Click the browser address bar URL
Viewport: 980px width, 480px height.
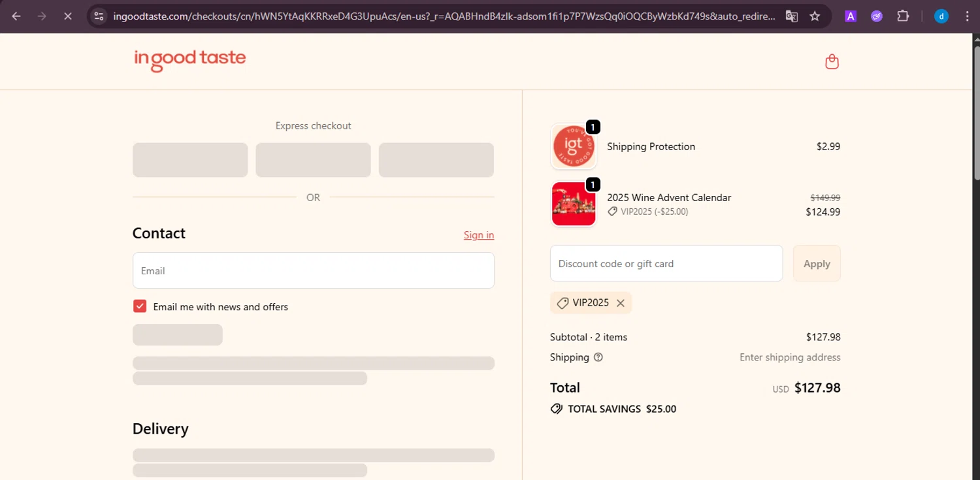pyautogui.click(x=444, y=16)
